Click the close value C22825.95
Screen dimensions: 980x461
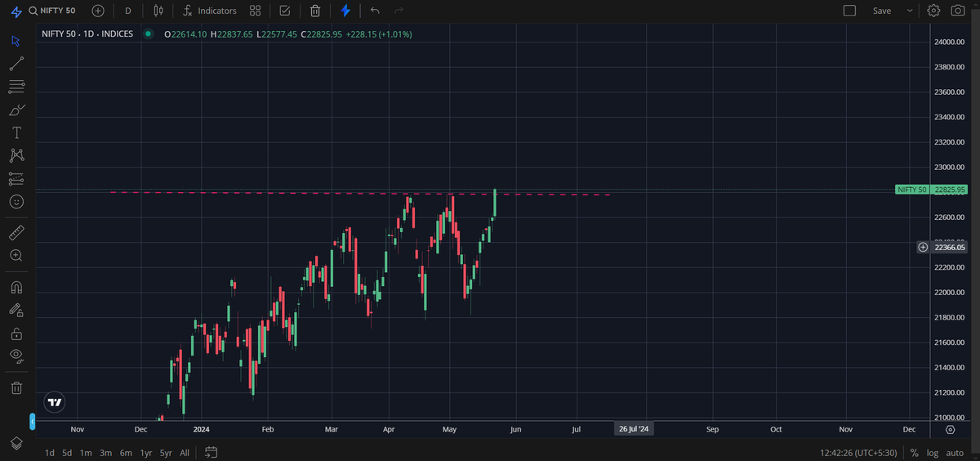pyautogui.click(x=321, y=34)
